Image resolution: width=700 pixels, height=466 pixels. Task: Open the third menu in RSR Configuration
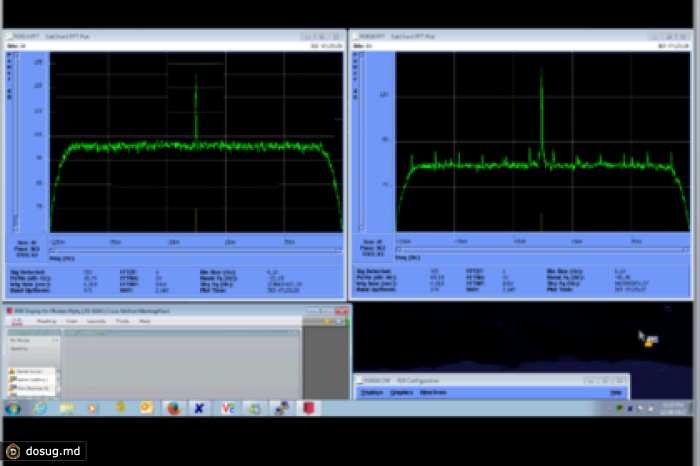(433, 393)
